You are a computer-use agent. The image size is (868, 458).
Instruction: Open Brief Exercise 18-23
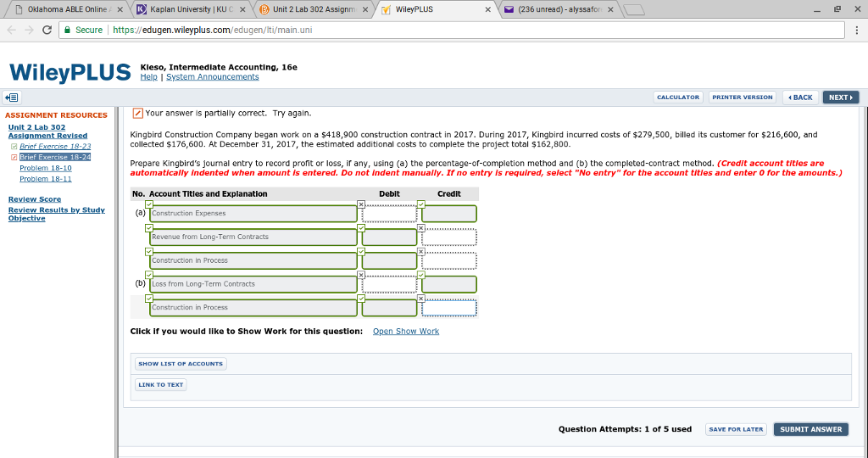tap(55, 146)
